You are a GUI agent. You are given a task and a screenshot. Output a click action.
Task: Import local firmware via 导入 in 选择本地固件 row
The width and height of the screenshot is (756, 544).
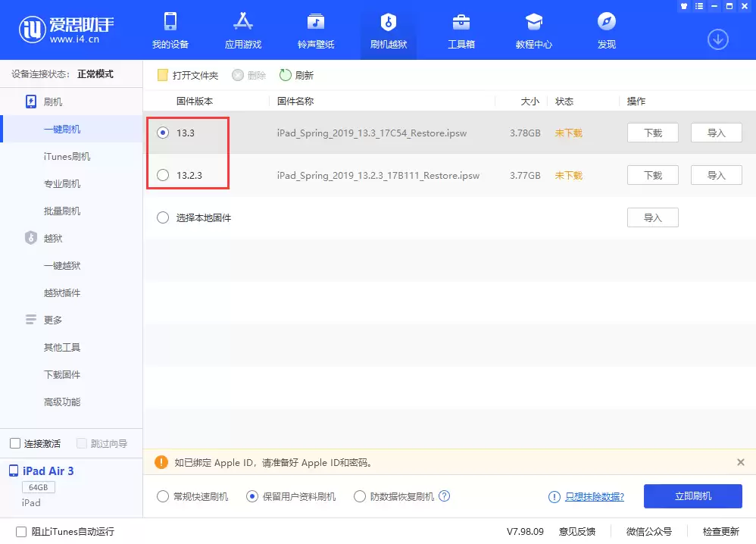point(653,217)
